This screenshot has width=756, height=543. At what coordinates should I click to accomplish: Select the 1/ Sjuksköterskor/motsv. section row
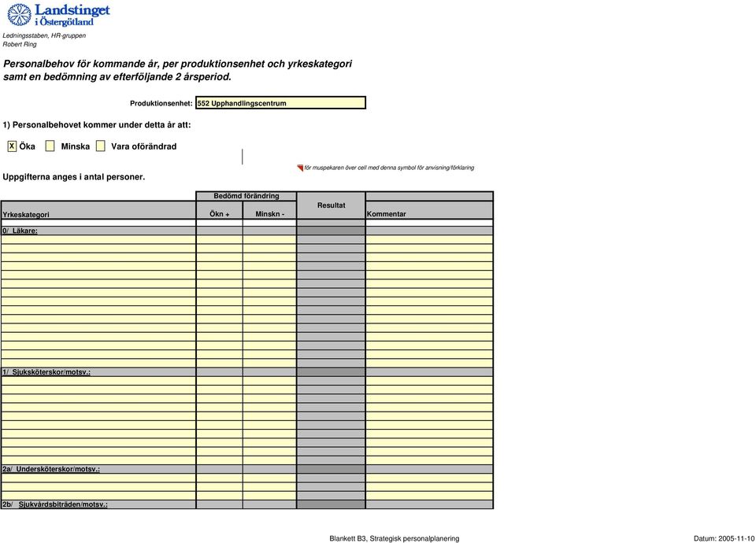point(246,372)
